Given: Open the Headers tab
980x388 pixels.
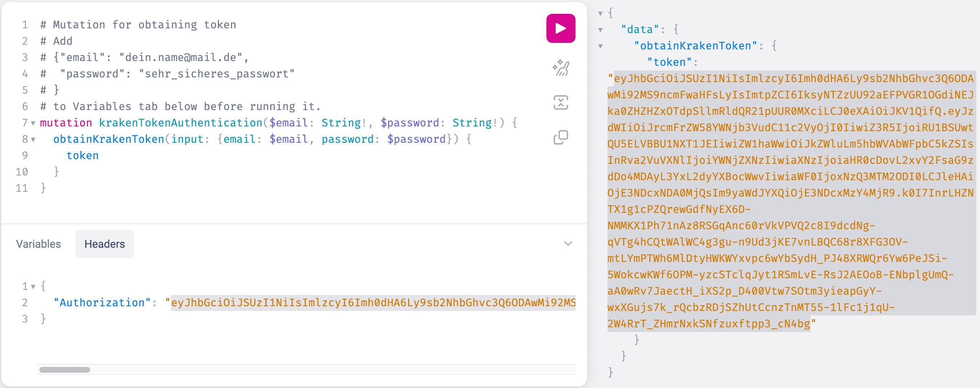Looking at the screenshot, I should [x=104, y=244].
